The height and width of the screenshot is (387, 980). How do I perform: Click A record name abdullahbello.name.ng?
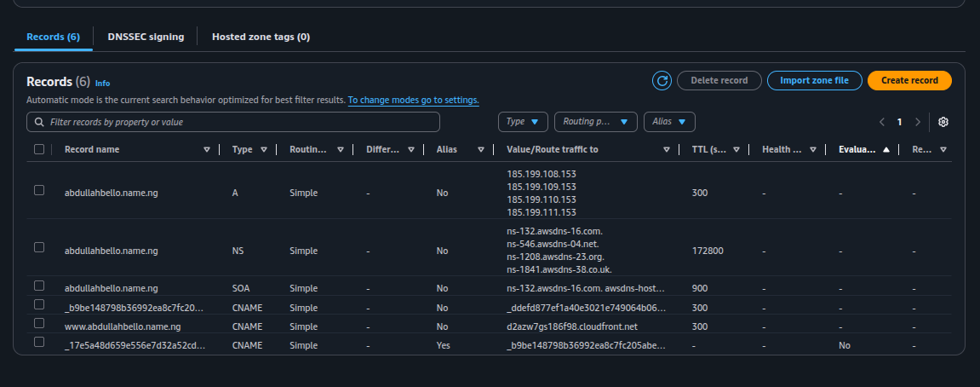[112, 193]
